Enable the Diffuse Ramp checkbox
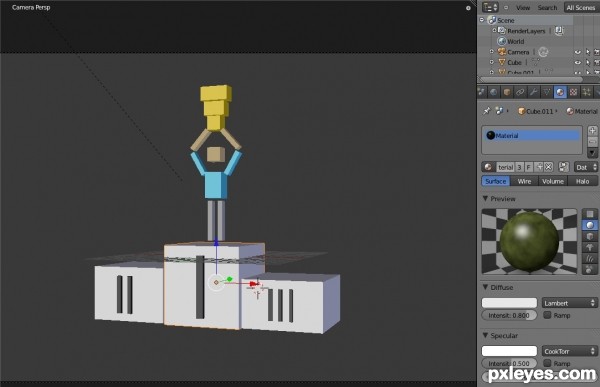The height and width of the screenshot is (387, 600). (x=548, y=315)
